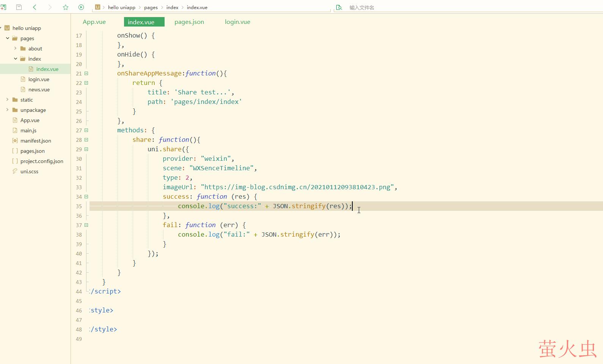Click the about folder icon
Image resolution: width=603 pixels, height=364 pixels.
coord(23,49)
